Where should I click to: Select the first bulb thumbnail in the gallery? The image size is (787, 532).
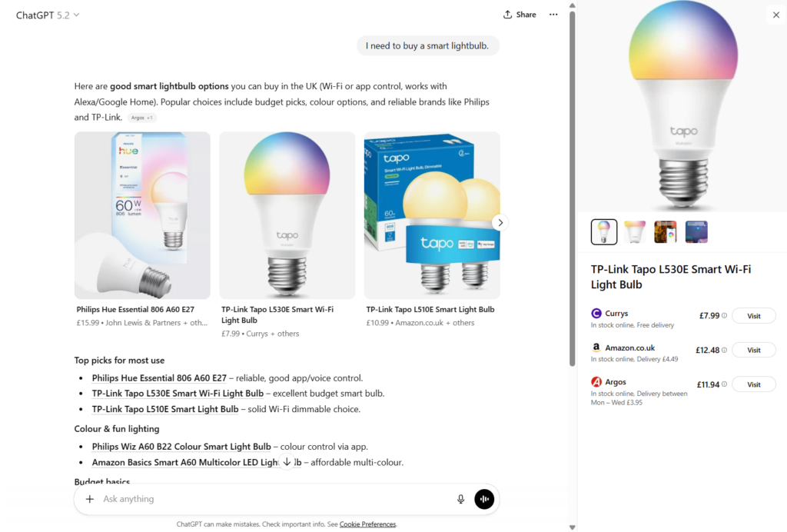click(604, 232)
